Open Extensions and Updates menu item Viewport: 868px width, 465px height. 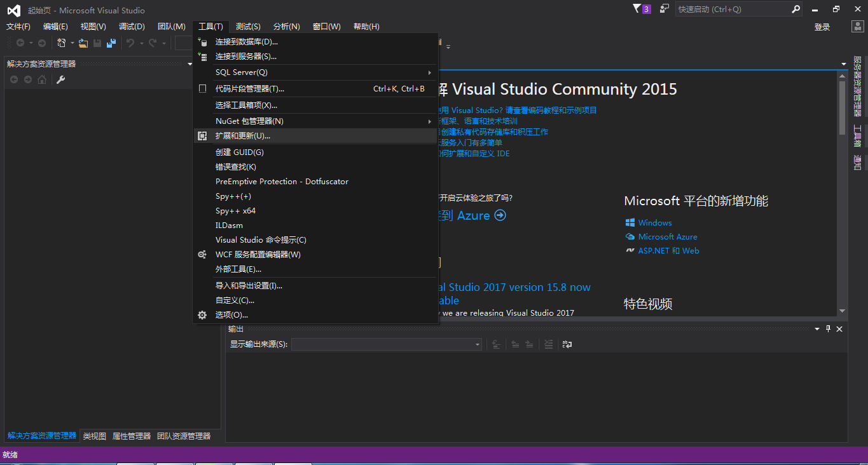click(315, 136)
